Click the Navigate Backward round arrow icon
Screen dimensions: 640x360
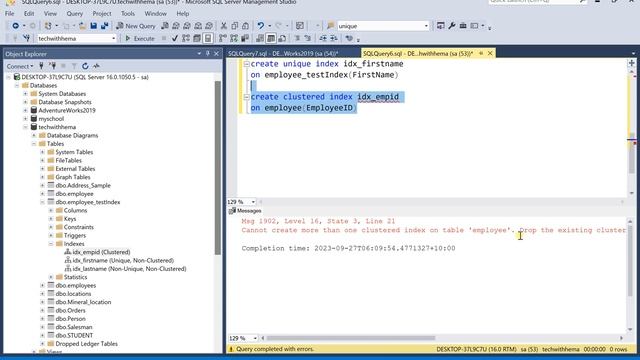(x=16, y=26)
